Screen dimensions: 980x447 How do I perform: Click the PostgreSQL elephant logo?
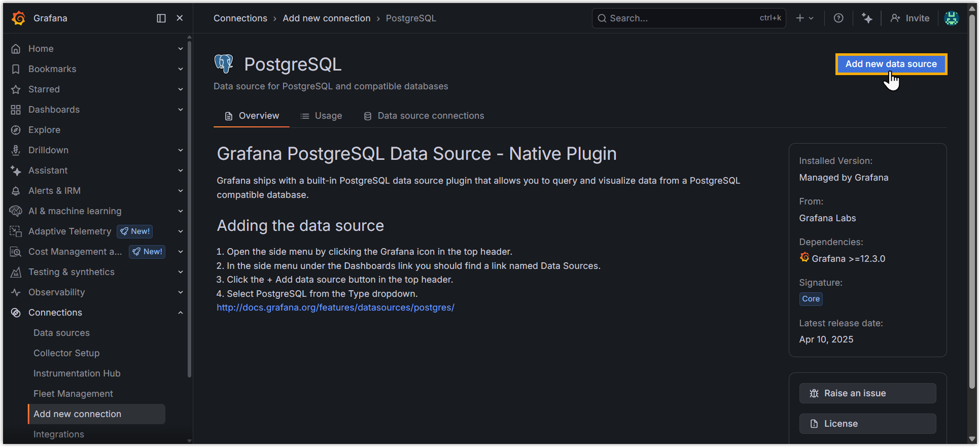pyautogui.click(x=224, y=64)
